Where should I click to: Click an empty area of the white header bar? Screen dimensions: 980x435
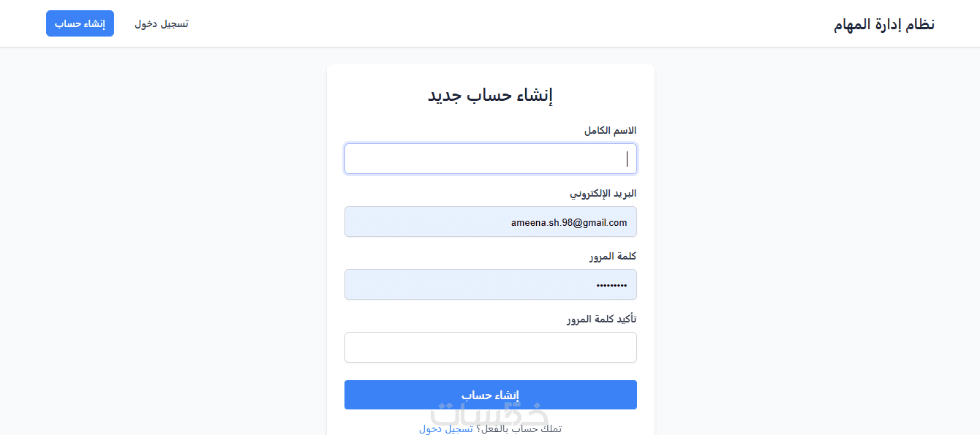pos(512,23)
